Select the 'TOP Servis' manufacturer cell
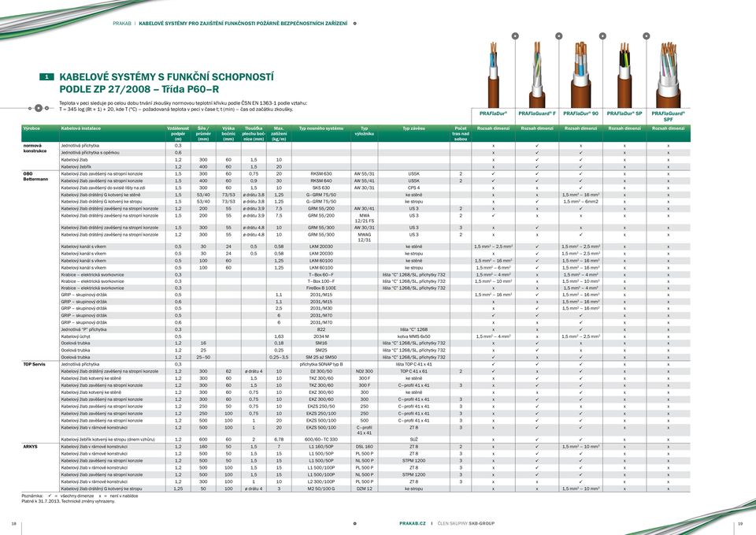The width and height of the screenshot is (756, 535). pyautogui.click(x=34, y=364)
